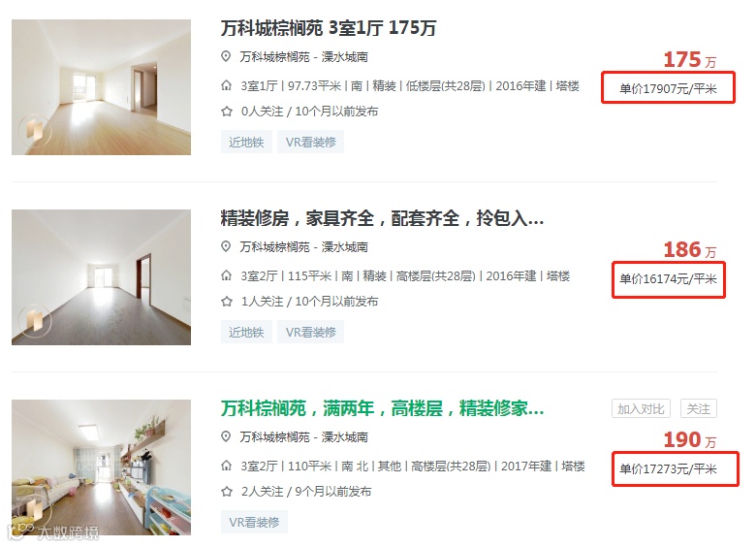Open green title 万科棕榈苑，满两年
Viewport: 756px width, 547px height.
[x=382, y=408]
